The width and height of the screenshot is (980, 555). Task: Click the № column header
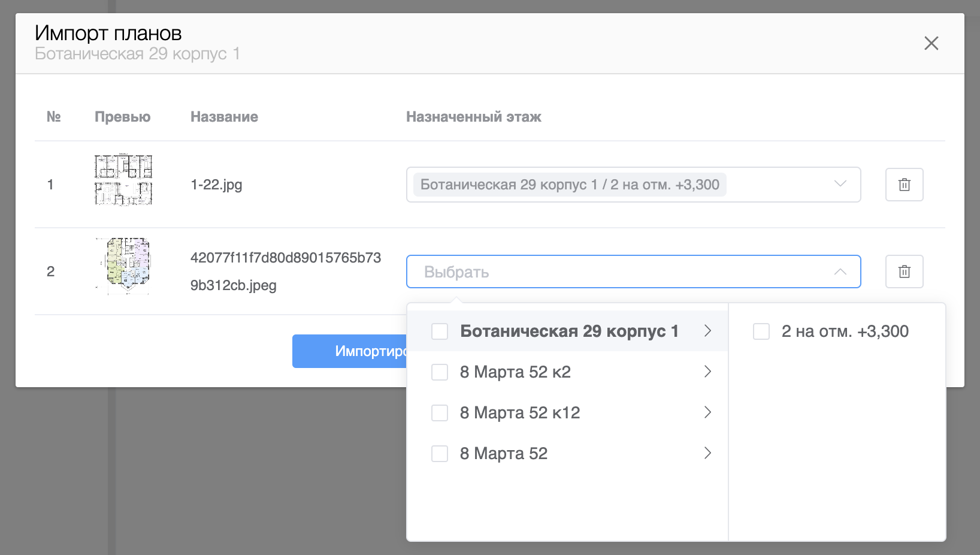(x=54, y=117)
